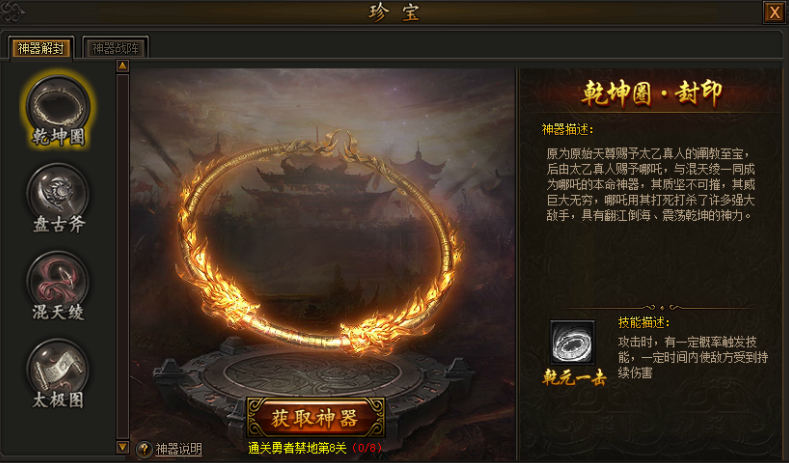Click the 乾元一击 skill name label
Viewport: 789px width, 463px height.
[x=574, y=377]
